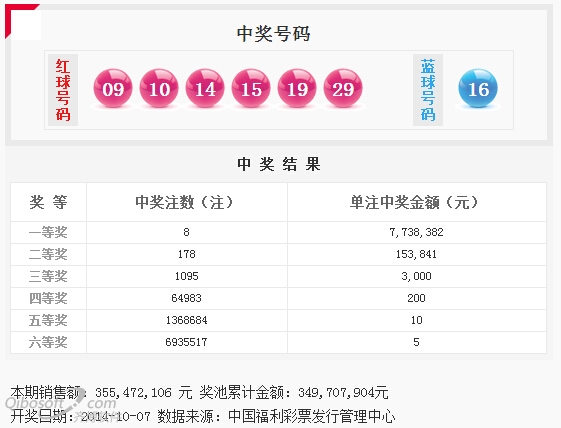Click the sales total 355,472,106 元

[144, 393]
